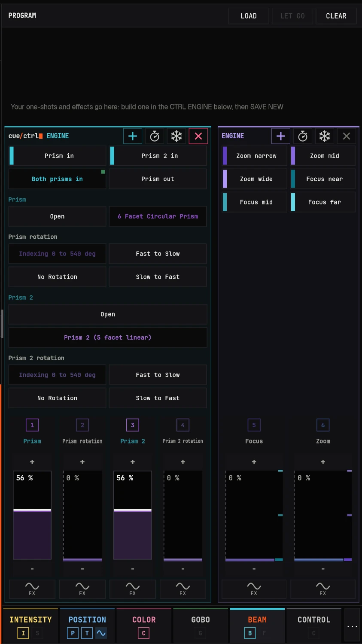Increase Focus fader with plus
This screenshot has height=644, width=362.
click(254, 462)
